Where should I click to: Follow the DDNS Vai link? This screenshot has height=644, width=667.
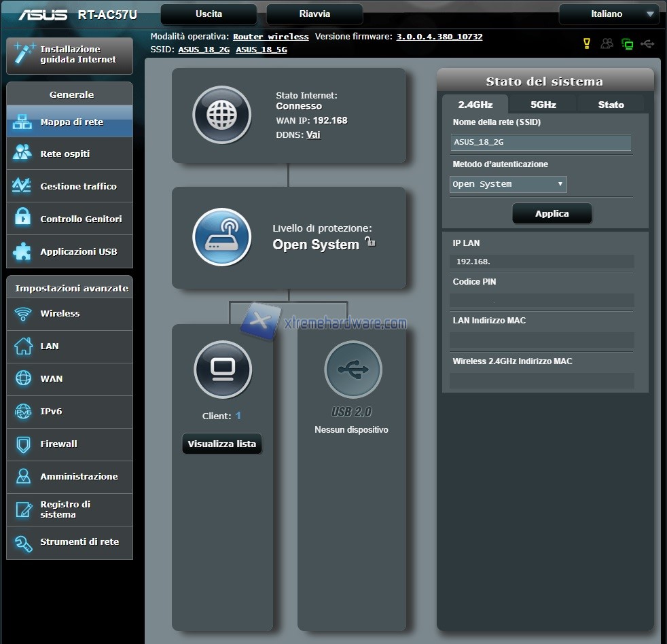tap(313, 135)
